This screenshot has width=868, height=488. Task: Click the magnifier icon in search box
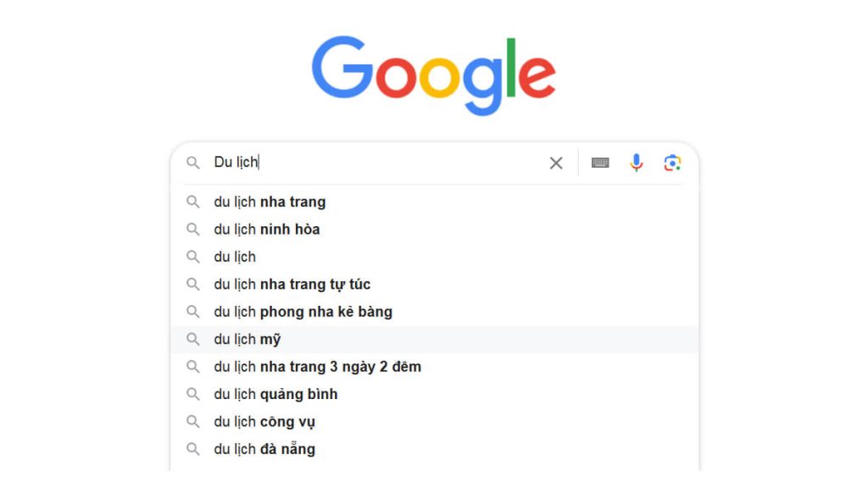pos(193,163)
